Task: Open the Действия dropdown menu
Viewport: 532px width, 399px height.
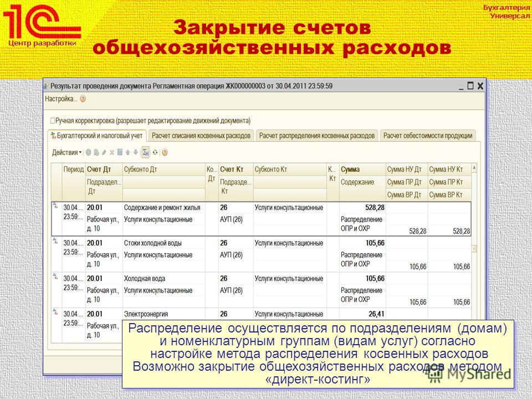Action: 66,153
